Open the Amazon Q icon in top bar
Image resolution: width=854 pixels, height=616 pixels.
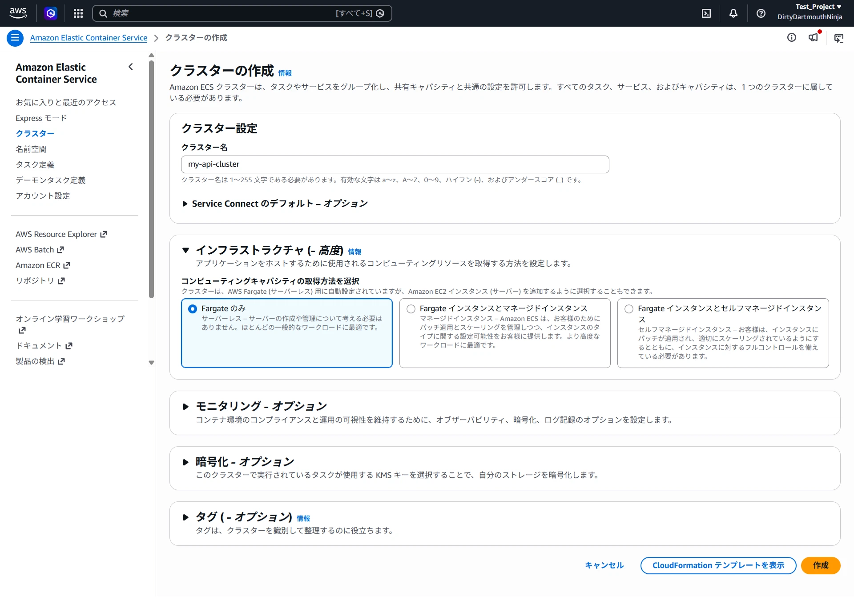51,13
